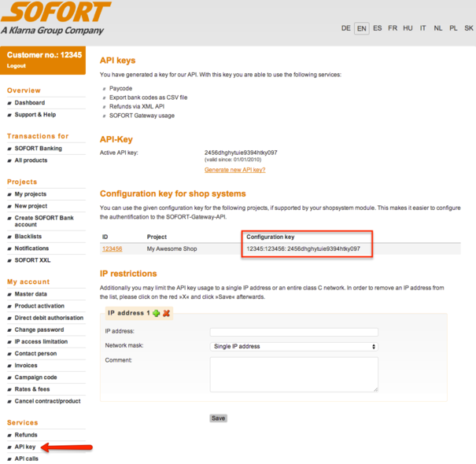Click the configuration key value 12345:123456
Viewport: 476px width, 464px height.
(x=303, y=249)
